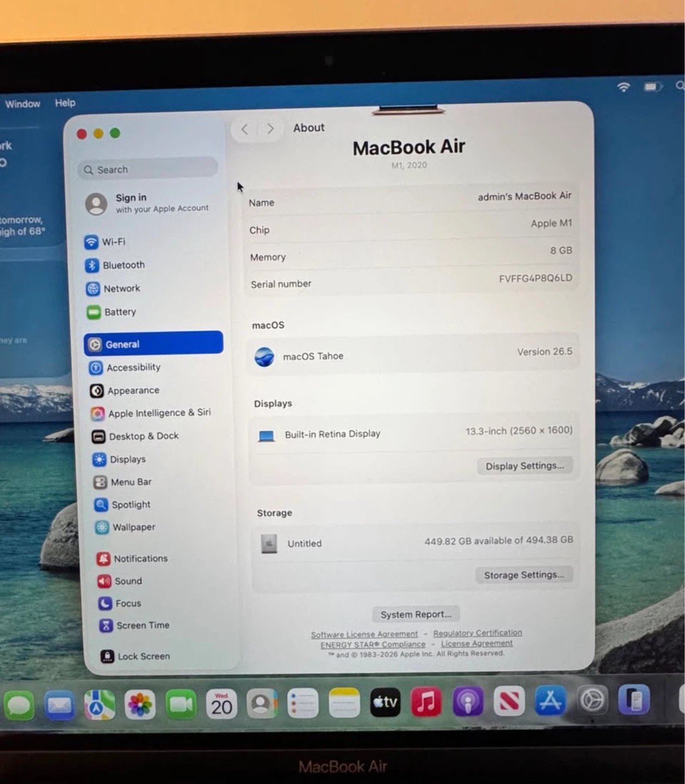The image size is (685, 784).
Task: Go back with the left chevron
Action: click(245, 129)
